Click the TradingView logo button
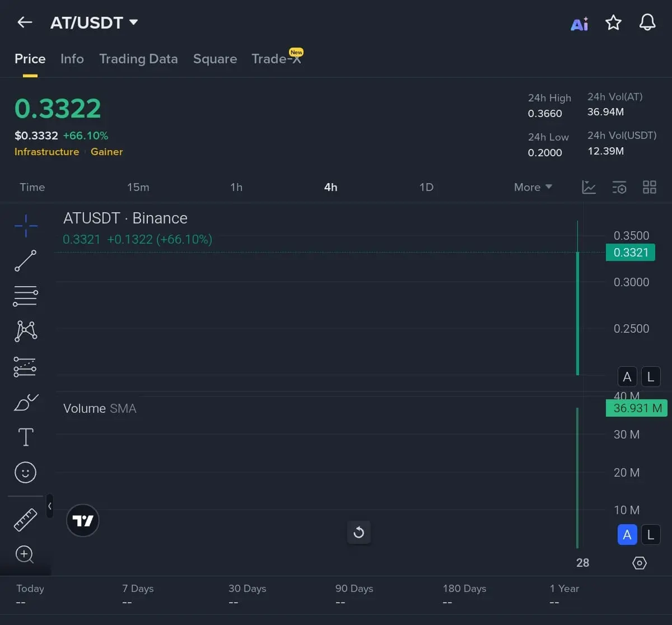Viewport: 672px width, 625px height. 83,521
